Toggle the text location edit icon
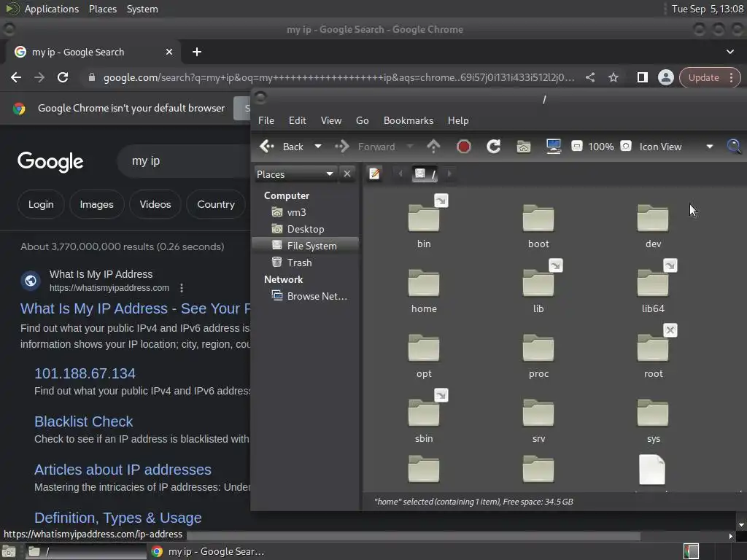This screenshot has width=747, height=560. click(375, 174)
